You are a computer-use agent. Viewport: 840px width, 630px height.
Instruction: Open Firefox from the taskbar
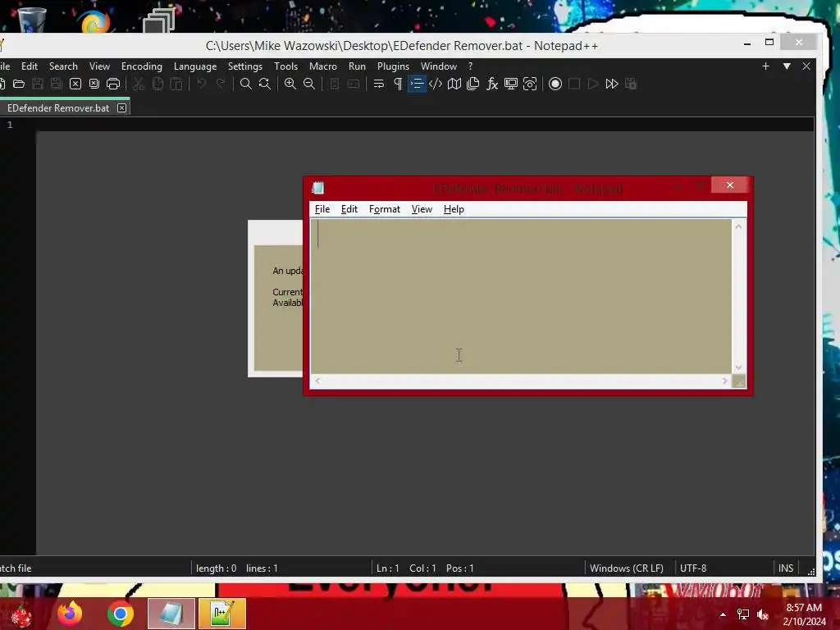[71, 614]
